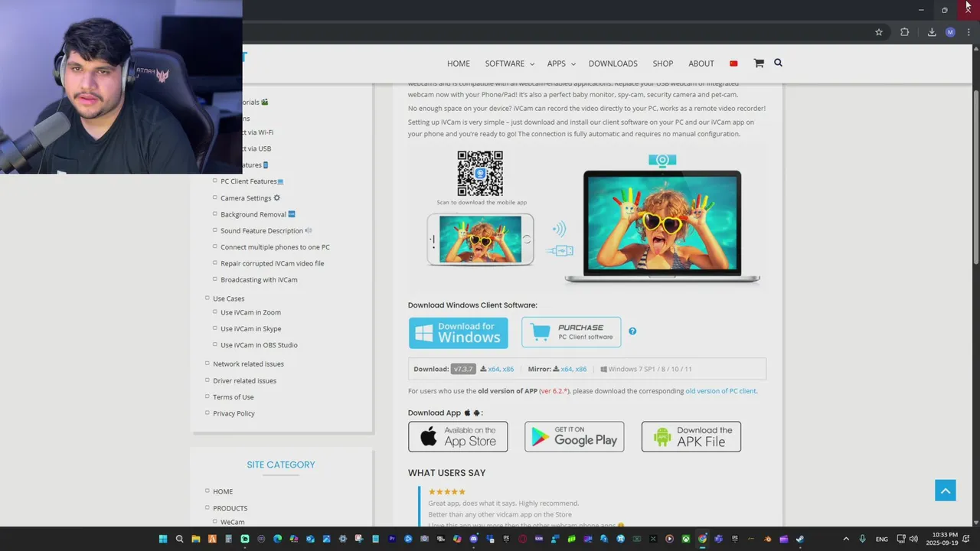Open Driver related issues in the sidebar
980x551 pixels.
click(x=244, y=380)
